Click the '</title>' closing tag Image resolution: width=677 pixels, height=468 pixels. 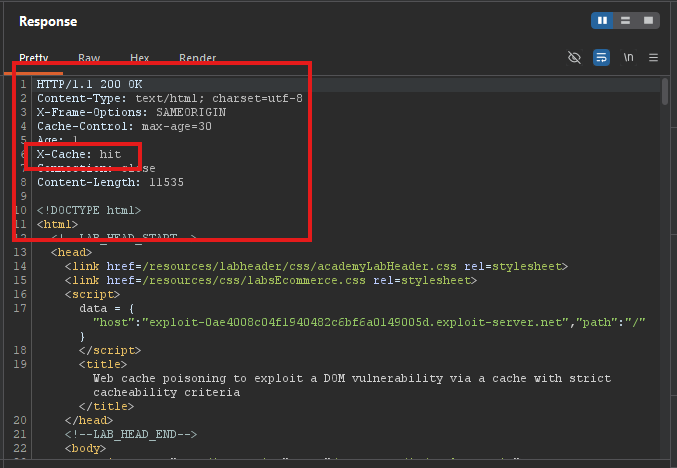pyautogui.click(x=106, y=406)
